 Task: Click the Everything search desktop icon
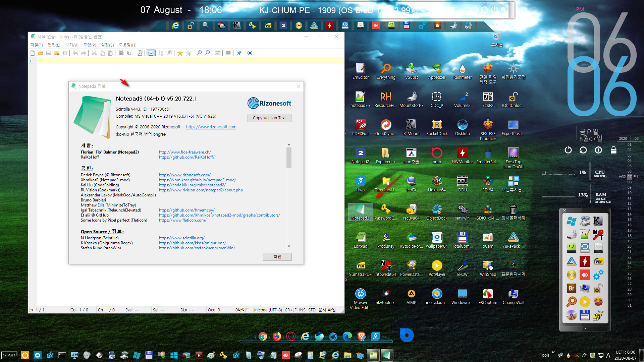386,71
